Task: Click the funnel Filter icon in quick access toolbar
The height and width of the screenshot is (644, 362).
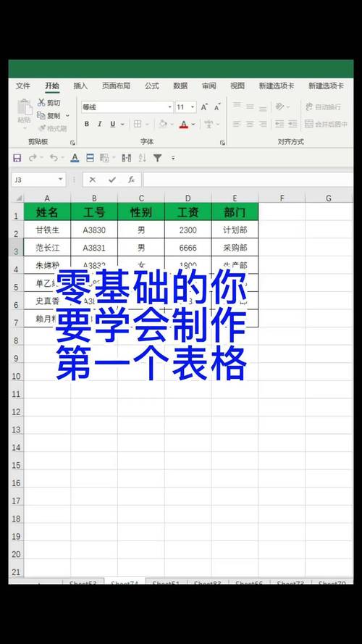Action: point(158,158)
